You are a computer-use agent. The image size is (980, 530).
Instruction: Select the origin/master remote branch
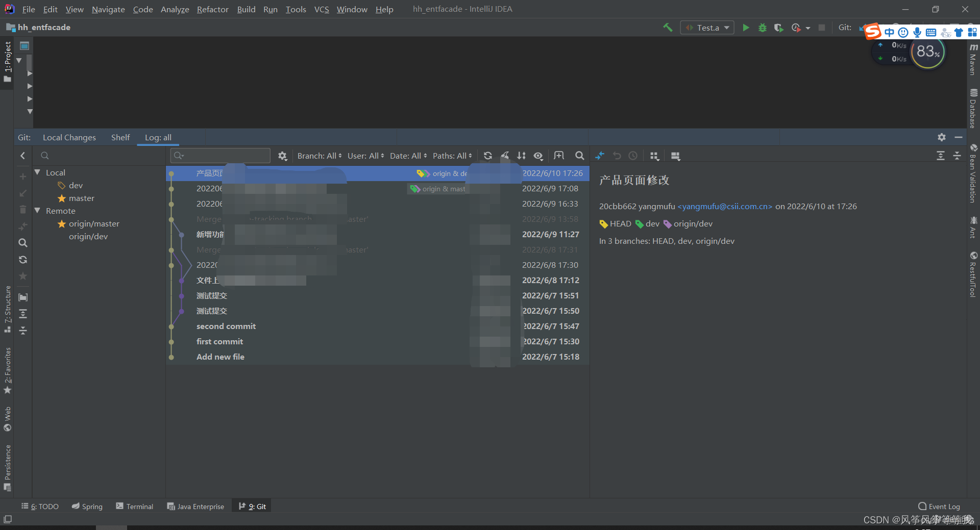tap(94, 223)
